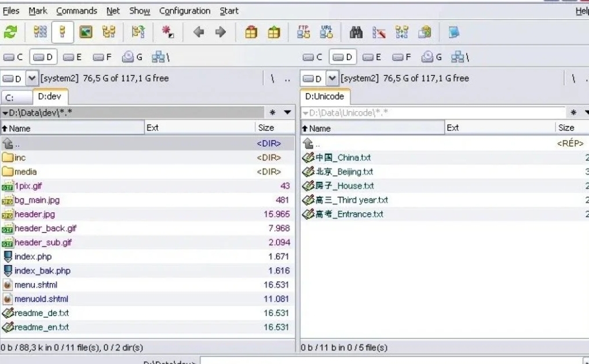Open the multi-rename tool icon
This screenshot has height=364, width=589.
tap(379, 32)
